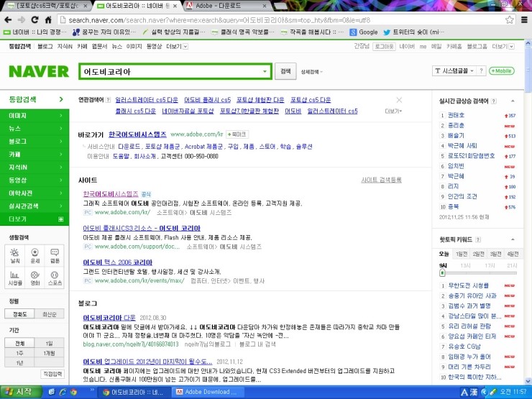The width and height of the screenshot is (532, 399).
Task: Open the 네이버 bookmark in bookmarks bar
Action: coord(35,32)
